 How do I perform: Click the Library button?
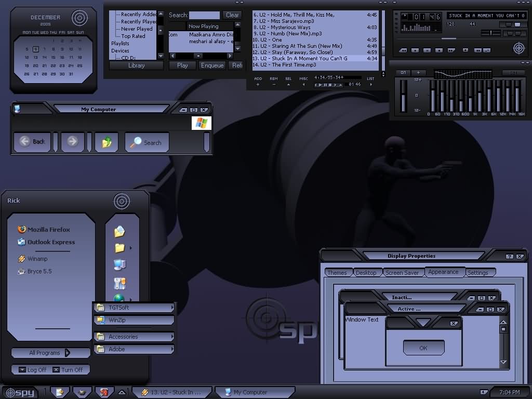(137, 65)
